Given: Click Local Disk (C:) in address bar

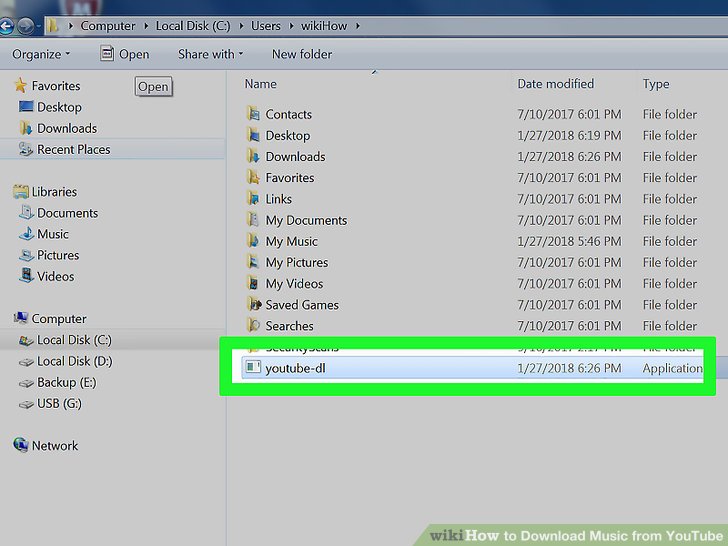Looking at the screenshot, I should 193,26.
